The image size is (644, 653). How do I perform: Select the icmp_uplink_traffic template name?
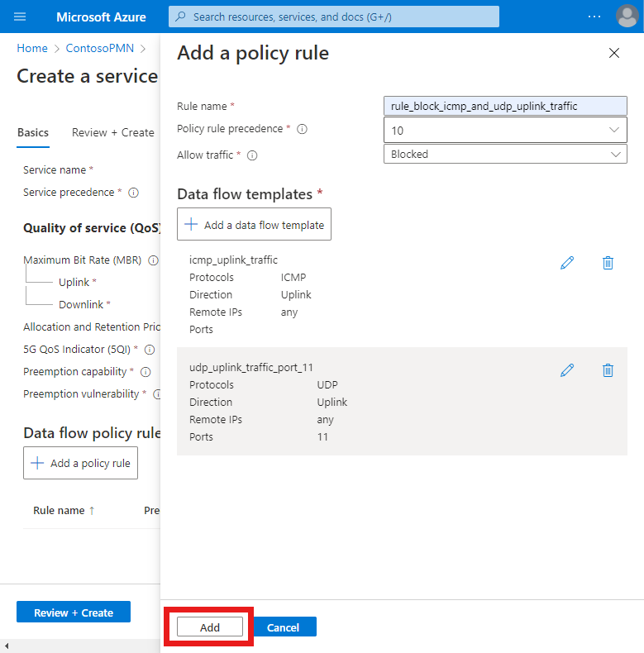tap(233, 260)
